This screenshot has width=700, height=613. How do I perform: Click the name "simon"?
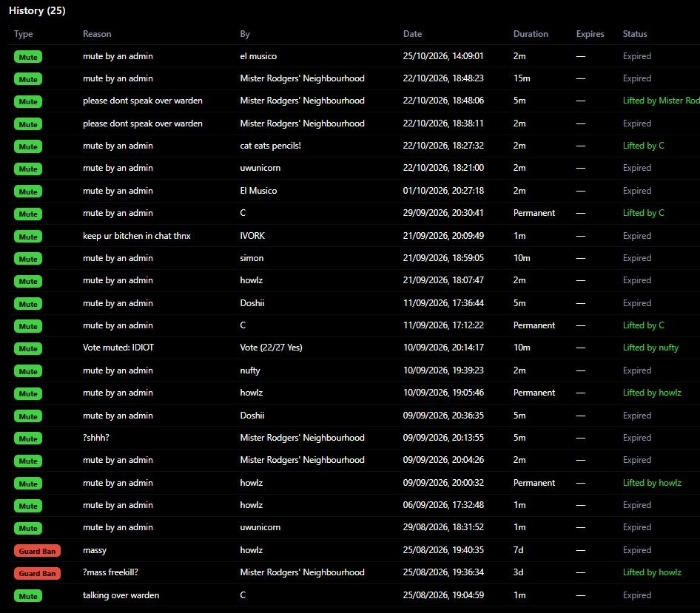point(252,258)
